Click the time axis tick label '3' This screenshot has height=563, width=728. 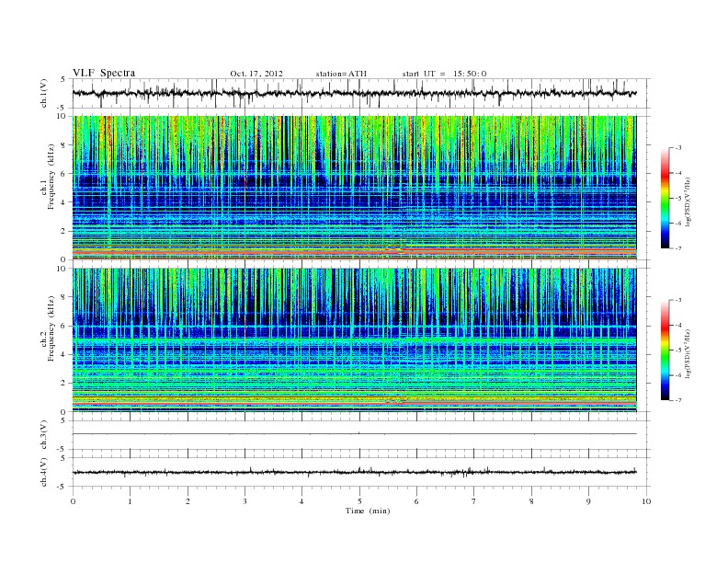(x=245, y=501)
